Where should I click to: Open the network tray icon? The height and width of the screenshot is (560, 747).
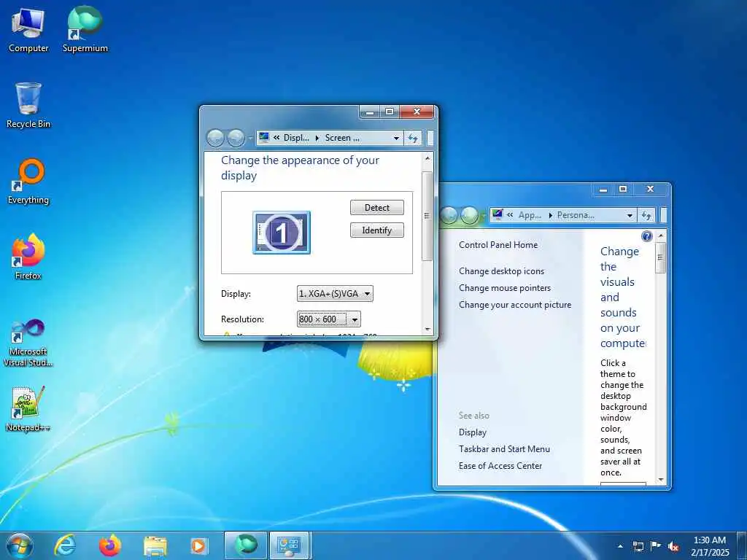tap(638, 546)
